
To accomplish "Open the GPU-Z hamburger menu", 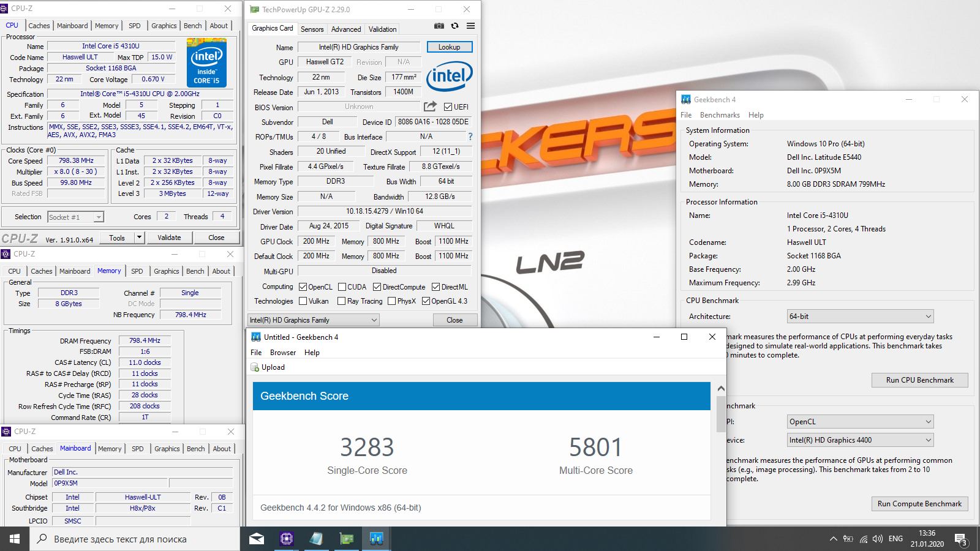I will [x=470, y=26].
